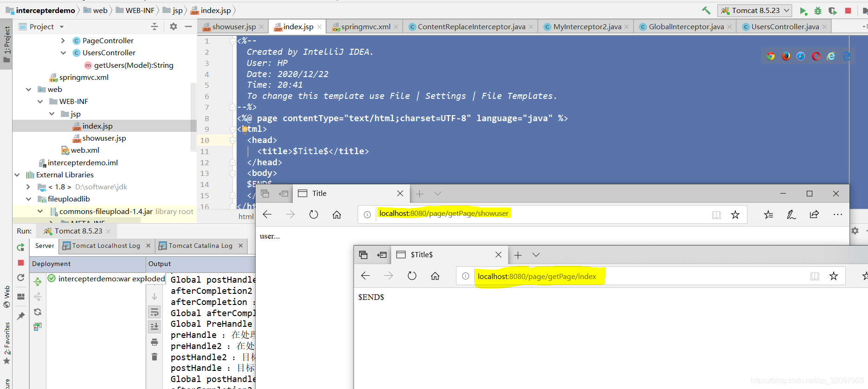Open in Safari browser icon in editor

[x=801, y=56]
